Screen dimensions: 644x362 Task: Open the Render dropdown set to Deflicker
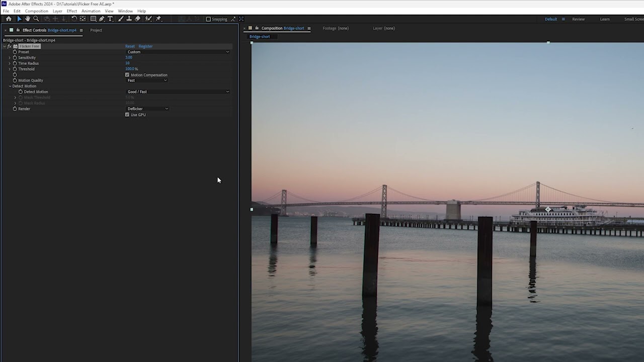pyautogui.click(x=147, y=109)
